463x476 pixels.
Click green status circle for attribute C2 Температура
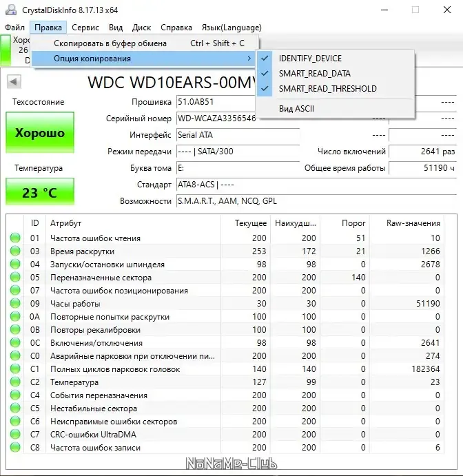pos(15,382)
